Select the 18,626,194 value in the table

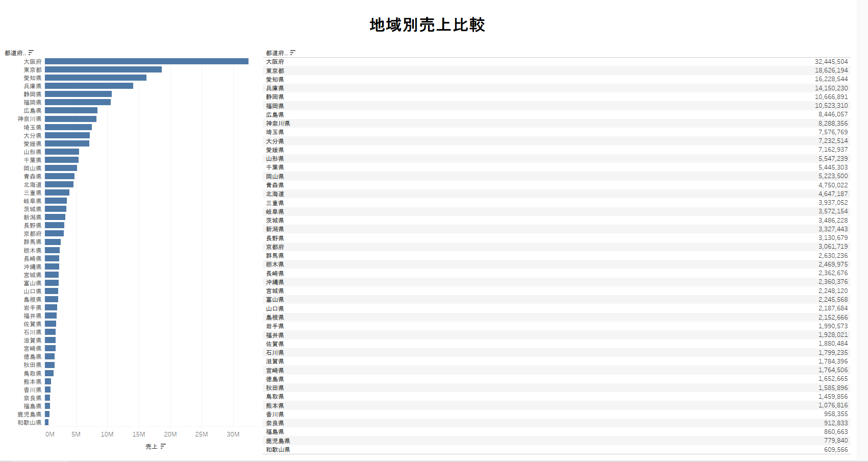pos(831,70)
